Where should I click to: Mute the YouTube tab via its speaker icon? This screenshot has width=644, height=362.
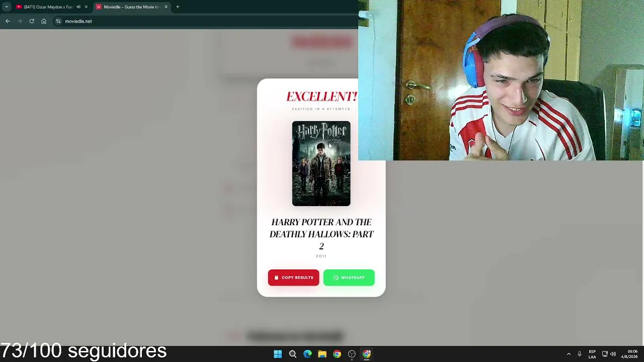(x=78, y=7)
